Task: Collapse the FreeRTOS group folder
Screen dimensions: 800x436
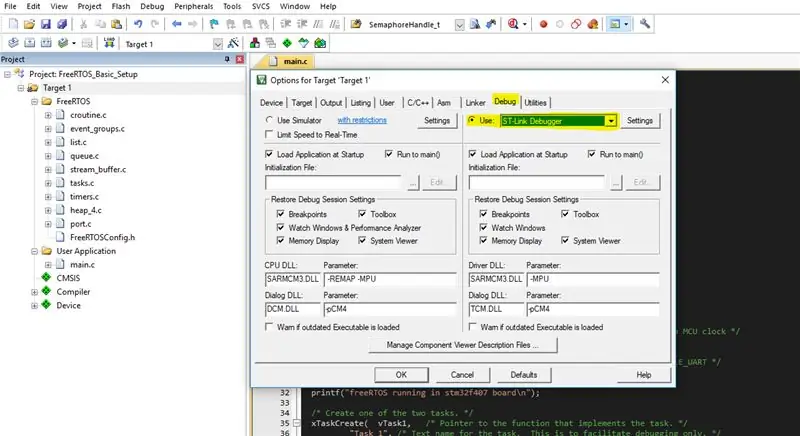Action: (x=34, y=101)
